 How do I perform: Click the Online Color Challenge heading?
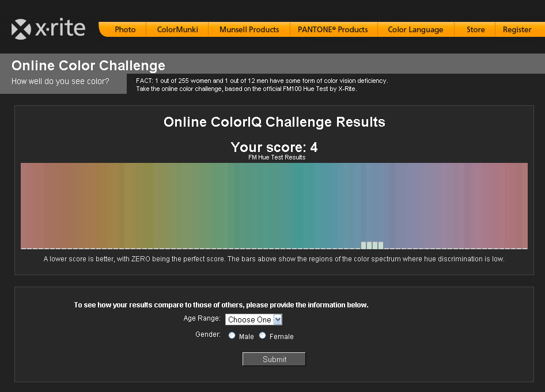pos(88,65)
